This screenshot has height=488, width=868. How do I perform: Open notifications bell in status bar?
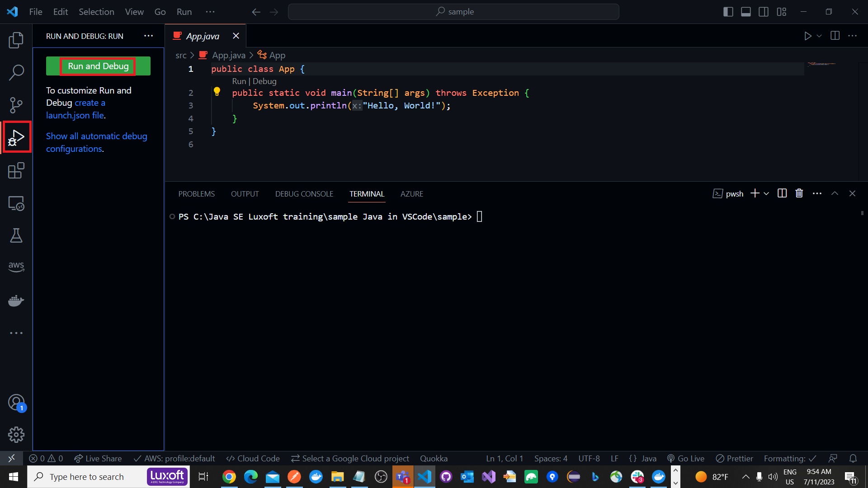pyautogui.click(x=853, y=459)
